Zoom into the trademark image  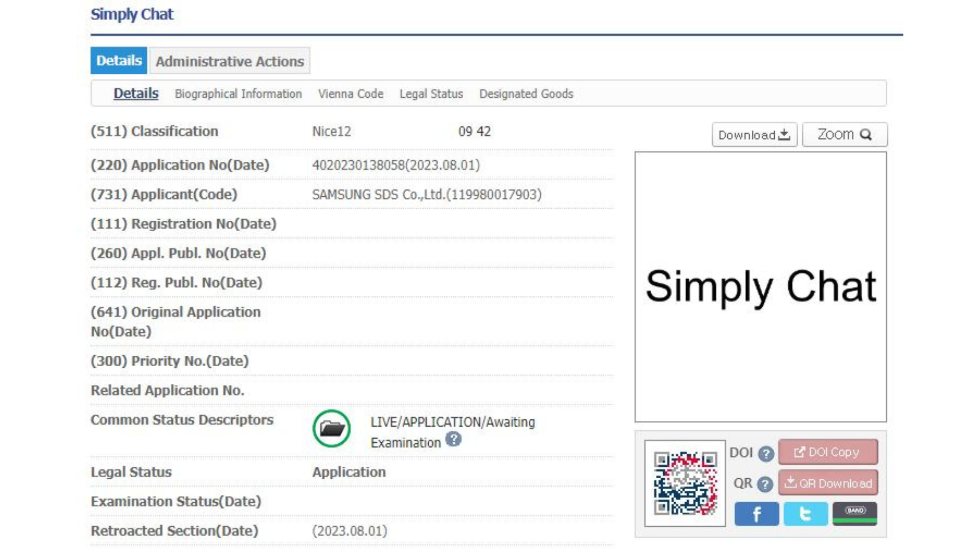click(844, 135)
